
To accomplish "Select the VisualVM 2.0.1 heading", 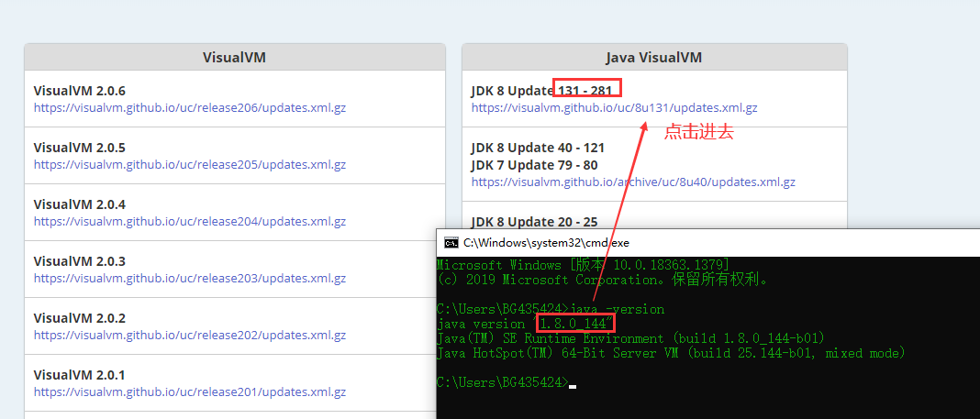I will click(x=80, y=375).
